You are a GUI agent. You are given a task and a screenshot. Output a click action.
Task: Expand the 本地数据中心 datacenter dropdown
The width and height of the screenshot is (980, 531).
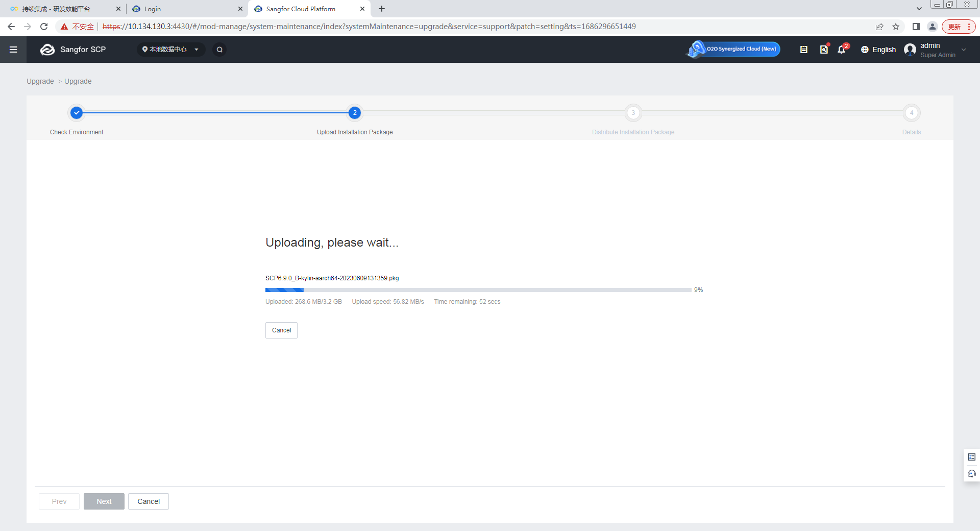click(170, 50)
